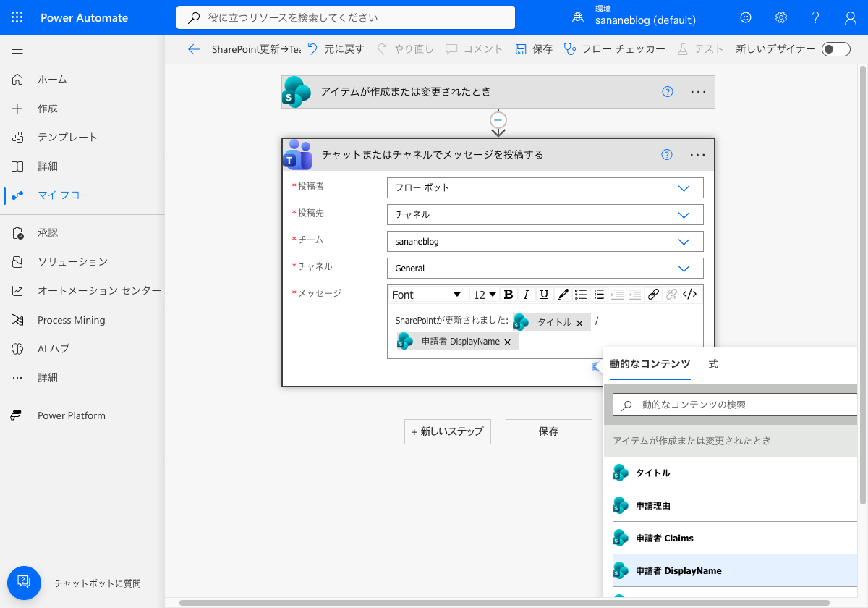Viewport: 868px width, 608px height.
Task: Open the font size 12 dropdown
Action: coord(485,295)
